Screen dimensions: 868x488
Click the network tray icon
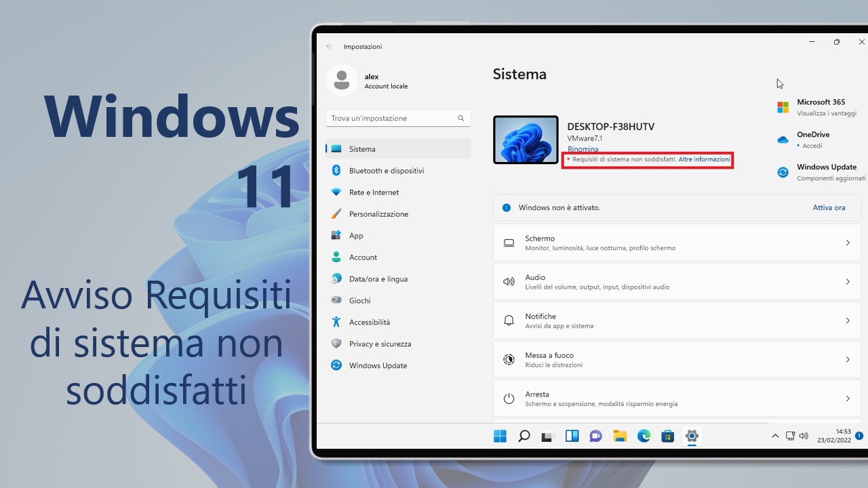[x=790, y=436]
